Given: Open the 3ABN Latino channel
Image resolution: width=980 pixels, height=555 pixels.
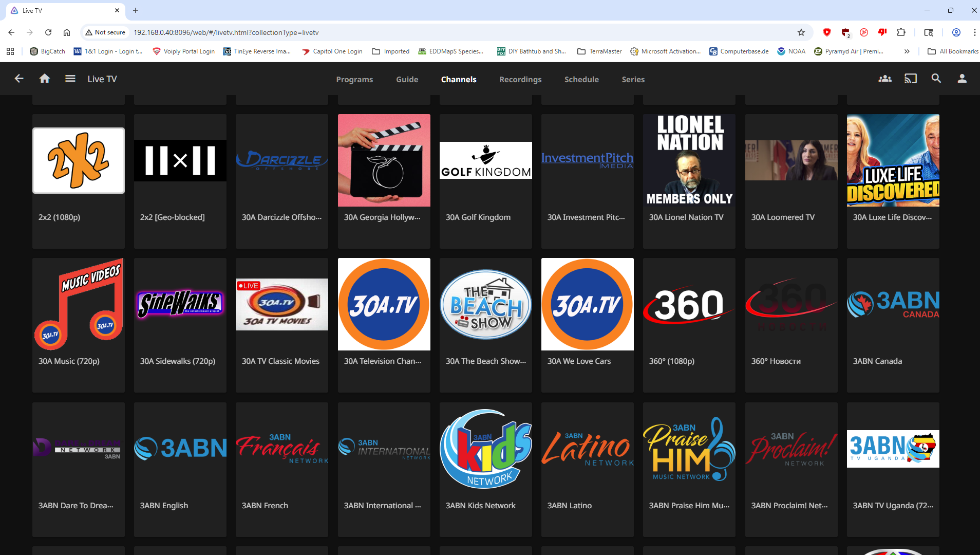Looking at the screenshot, I should click(588, 469).
